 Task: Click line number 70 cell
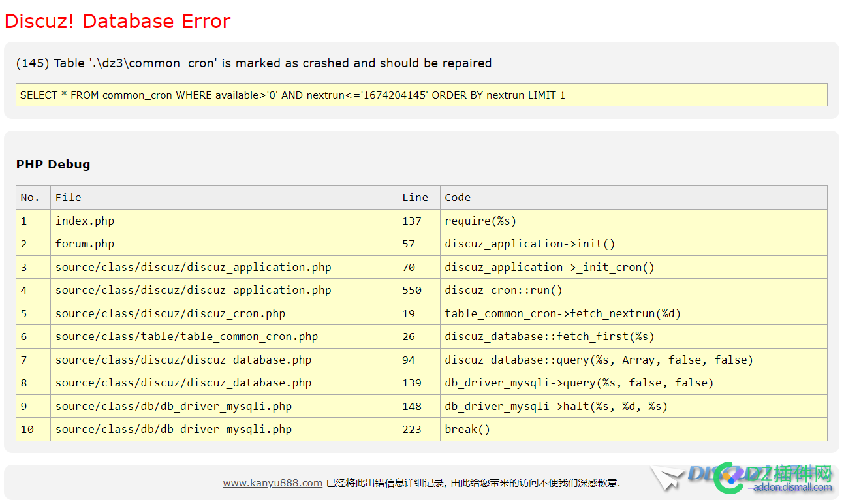coord(418,267)
